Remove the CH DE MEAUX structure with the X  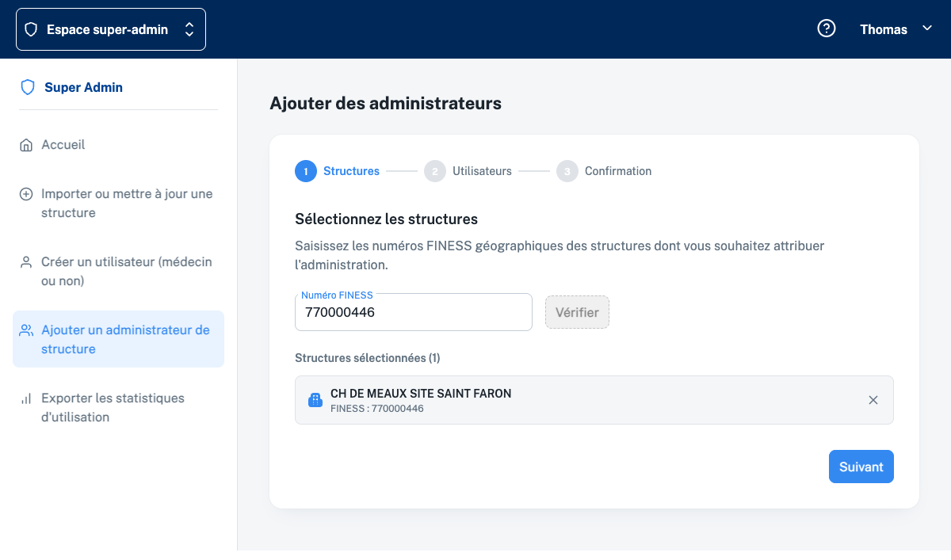click(873, 400)
